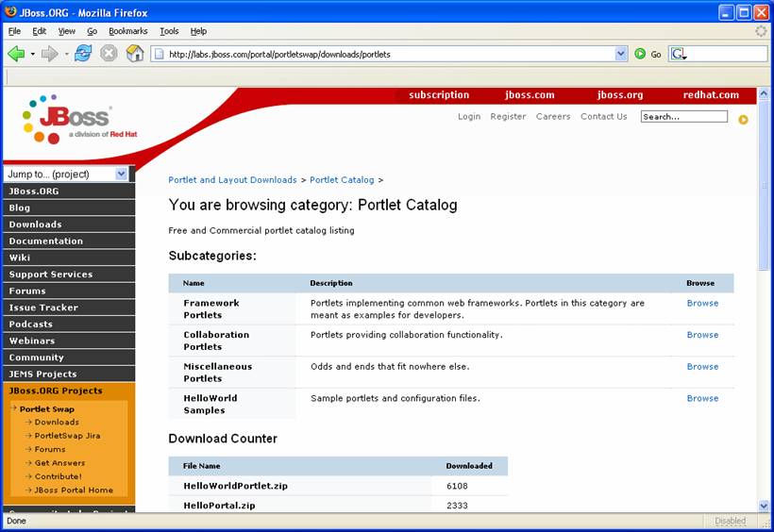
Task: Open PortletSwap Jira link
Action: (x=67, y=436)
